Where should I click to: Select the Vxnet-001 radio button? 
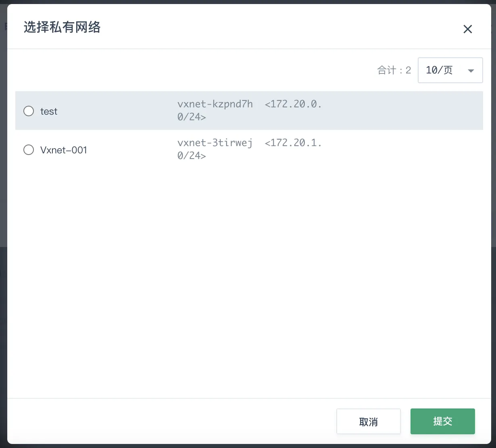(x=29, y=150)
